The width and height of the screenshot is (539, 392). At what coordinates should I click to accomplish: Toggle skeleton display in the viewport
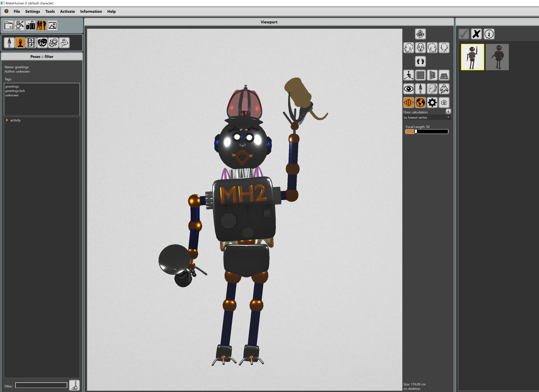click(x=420, y=89)
